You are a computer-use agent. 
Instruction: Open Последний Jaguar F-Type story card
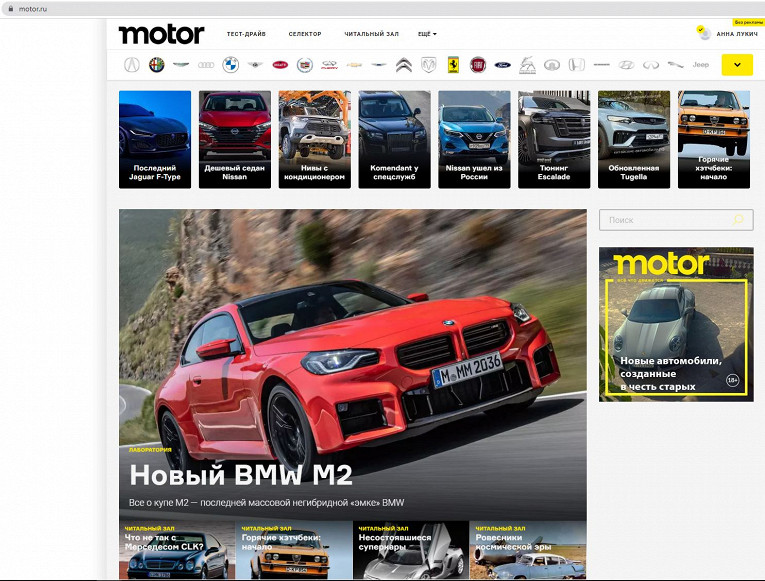click(155, 140)
